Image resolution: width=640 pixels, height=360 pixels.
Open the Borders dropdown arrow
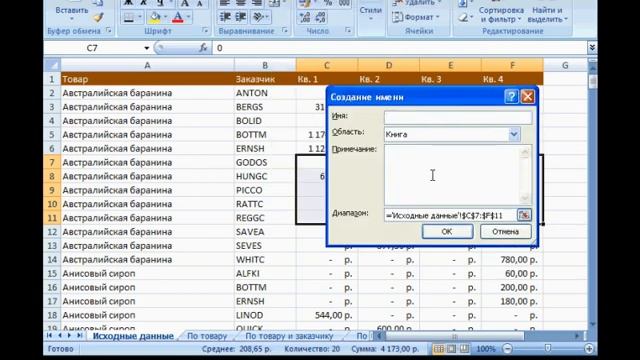(x=140, y=18)
